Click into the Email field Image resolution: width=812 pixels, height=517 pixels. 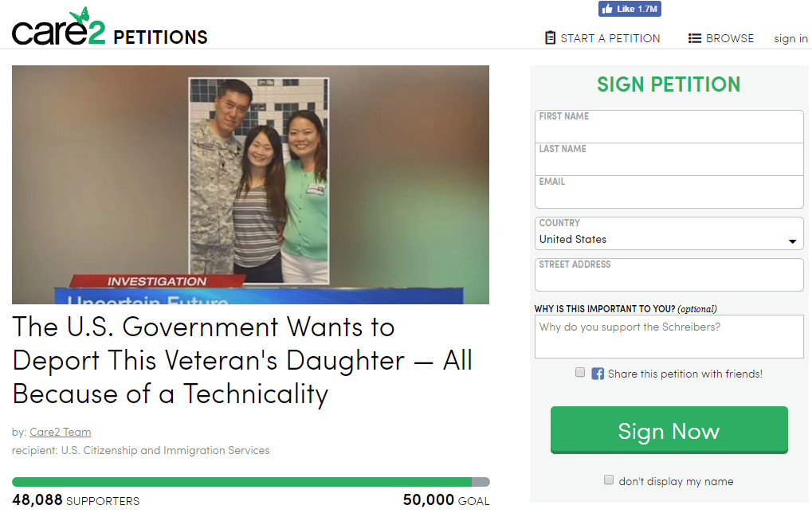[x=669, y=192]
